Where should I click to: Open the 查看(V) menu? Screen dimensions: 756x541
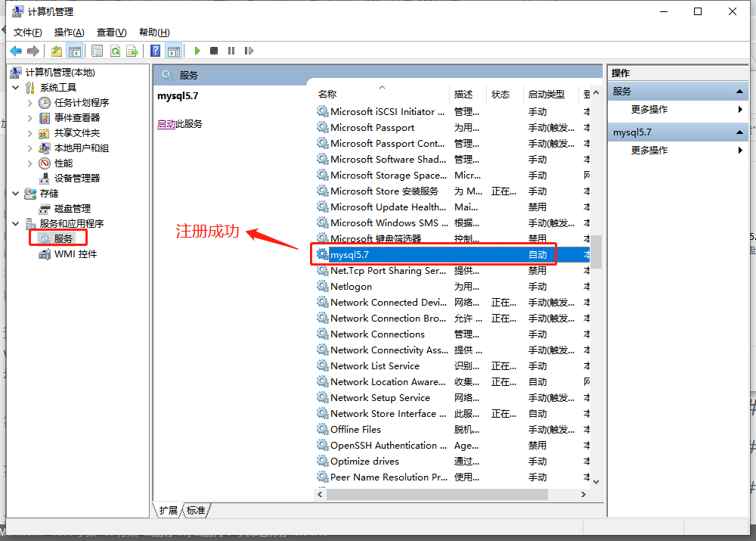111,33
